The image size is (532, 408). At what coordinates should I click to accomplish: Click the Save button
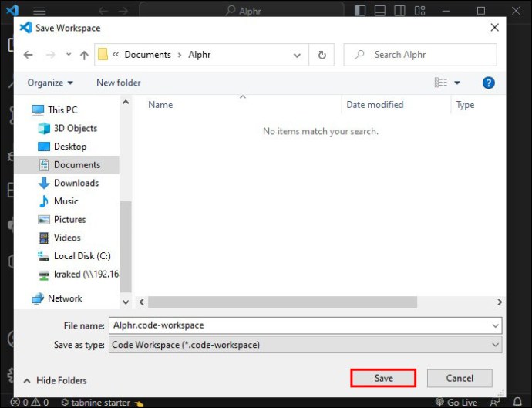[x=383, y=378]
